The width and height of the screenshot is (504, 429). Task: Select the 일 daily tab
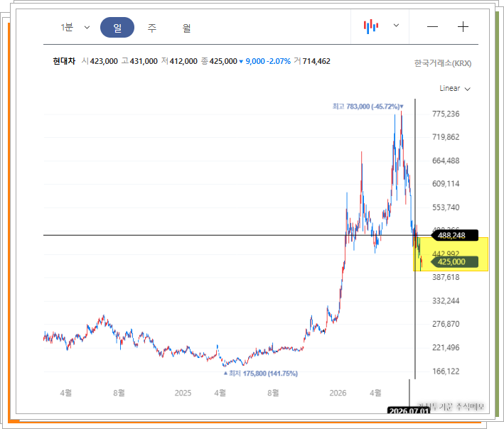[117, 27]
